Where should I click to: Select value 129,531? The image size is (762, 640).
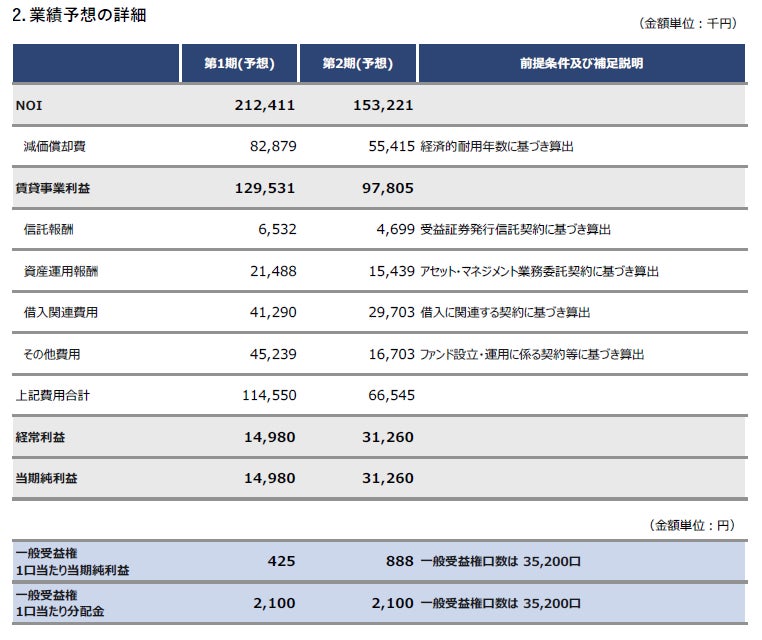(265, 188)
